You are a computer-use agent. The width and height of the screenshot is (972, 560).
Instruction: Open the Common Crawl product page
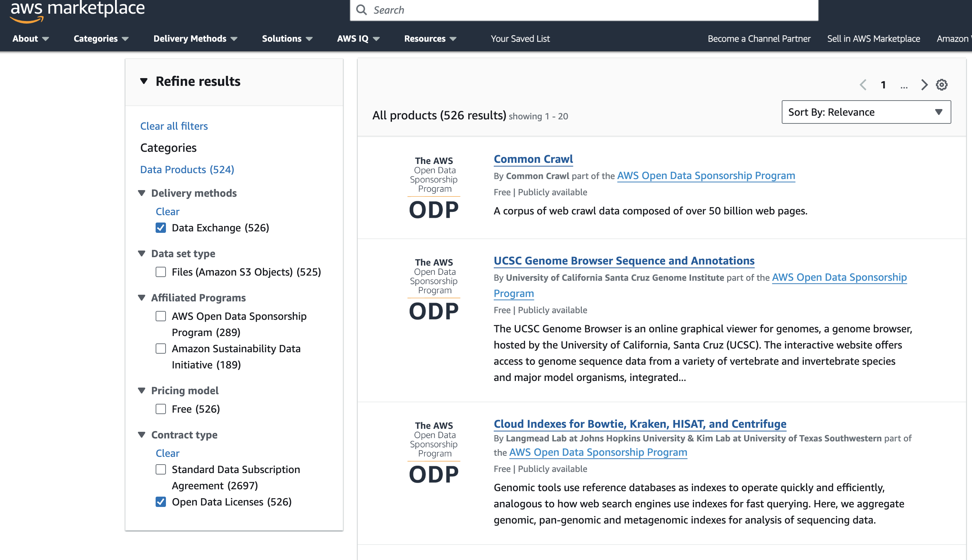[x=533, y=159]
